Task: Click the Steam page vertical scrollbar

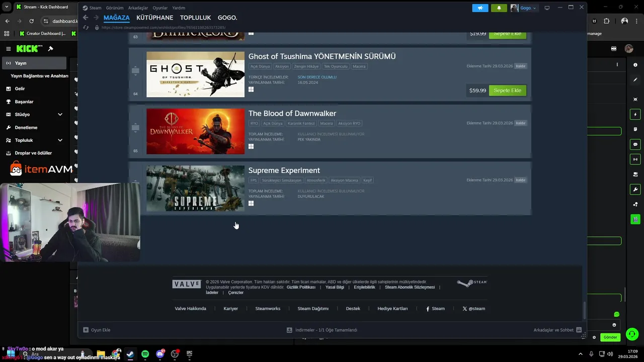Action: tap(584, 310)
